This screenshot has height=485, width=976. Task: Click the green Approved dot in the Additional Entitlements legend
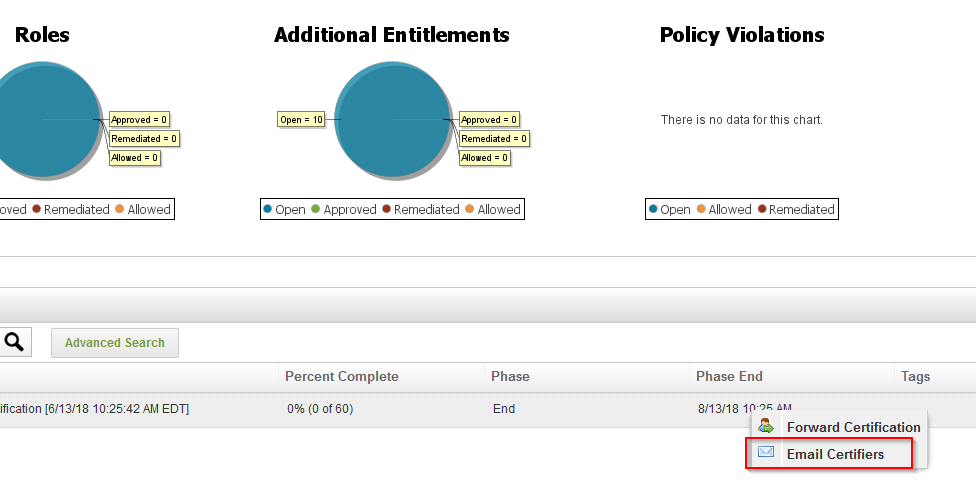[315, 210]
